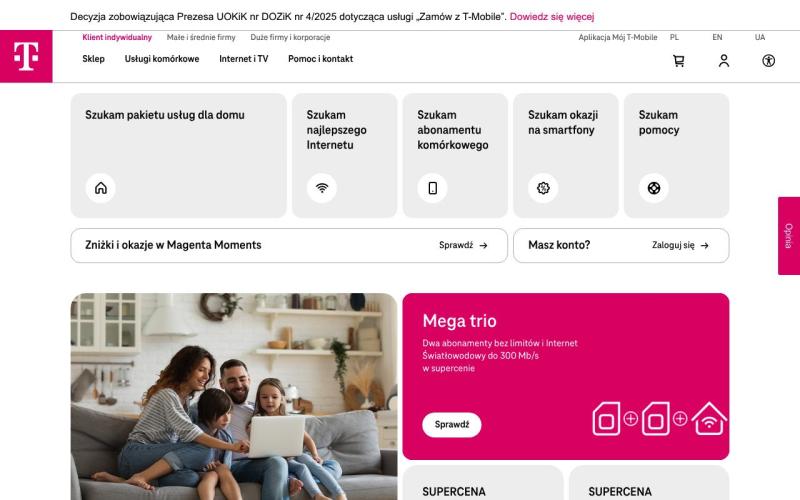Click the lifebuoy help icon
Screen dimensions: 800x500
tap(654, 188)
